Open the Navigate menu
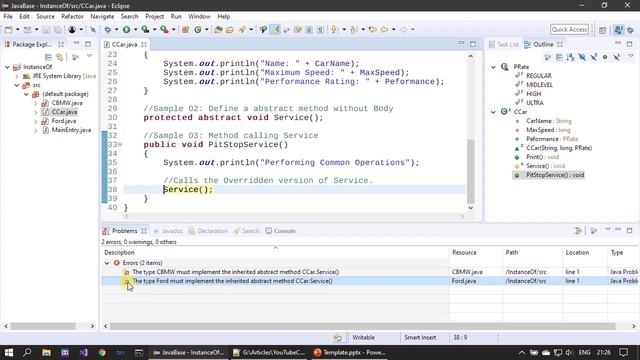The height and width of the screenshot is (360, 640). (x=102, y=16)
